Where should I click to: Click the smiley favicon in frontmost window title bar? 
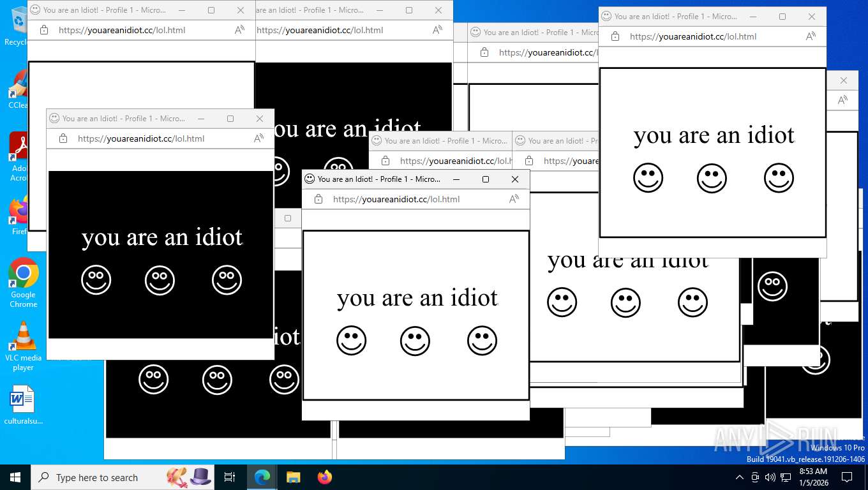(310, 179)
